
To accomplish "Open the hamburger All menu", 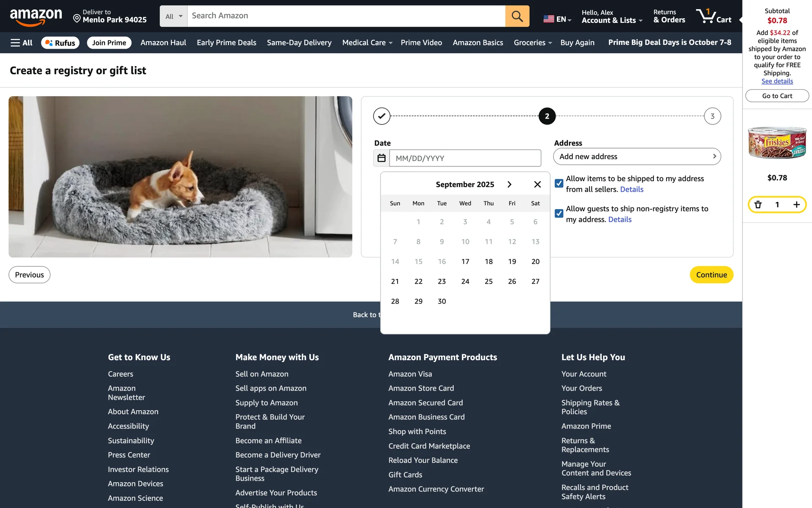I will click(22, 43).
